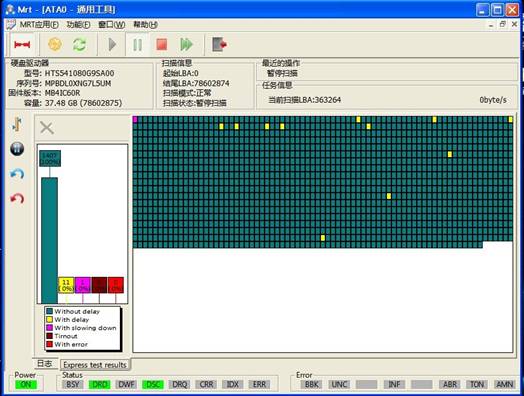
Task: Switch to the 日志 tab
Action: 45,364
